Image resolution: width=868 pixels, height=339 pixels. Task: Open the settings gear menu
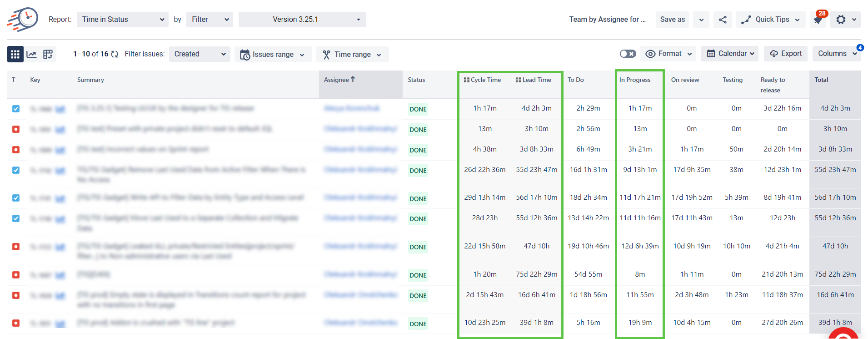point(841,20)
